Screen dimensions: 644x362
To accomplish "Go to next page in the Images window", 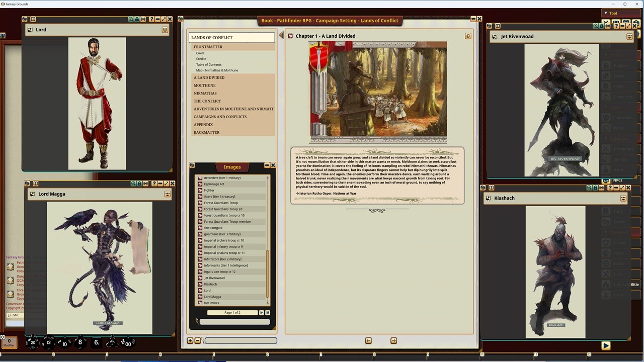I will pyautogui.click(x=261, y=312).
